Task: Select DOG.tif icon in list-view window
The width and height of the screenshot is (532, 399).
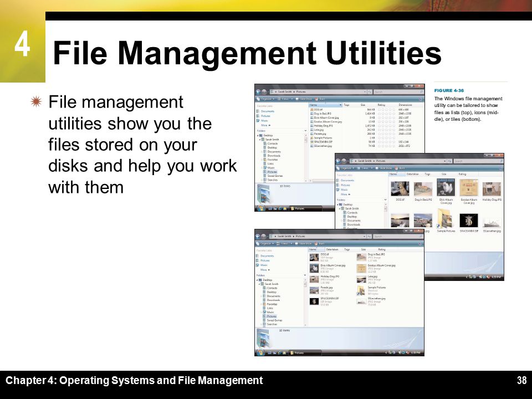Action: point(311,110)
